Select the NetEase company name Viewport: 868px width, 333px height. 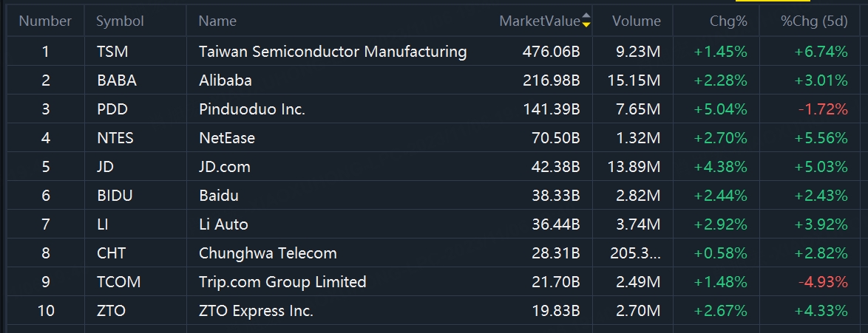(x=227, y=138)
